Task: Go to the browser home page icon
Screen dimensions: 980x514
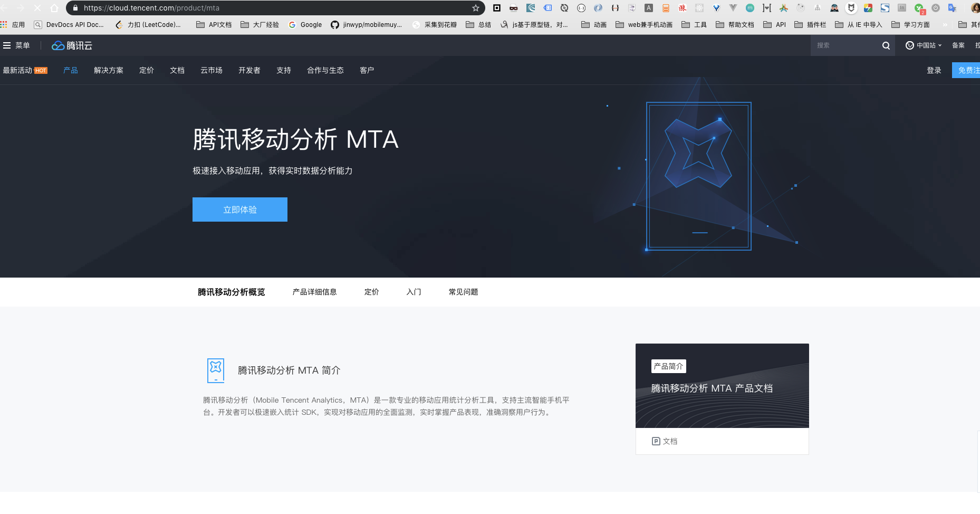Action: [x=54, y=8]
